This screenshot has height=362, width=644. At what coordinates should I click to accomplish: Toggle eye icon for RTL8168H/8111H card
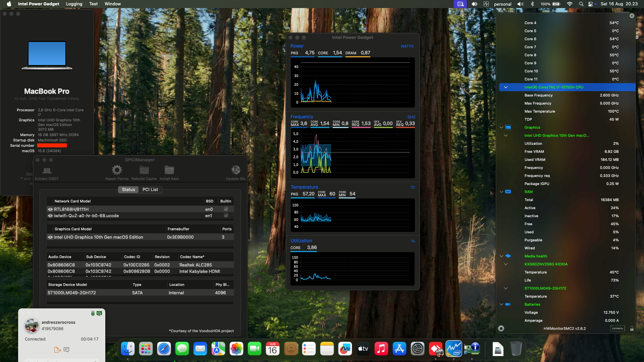click(50, 209)
